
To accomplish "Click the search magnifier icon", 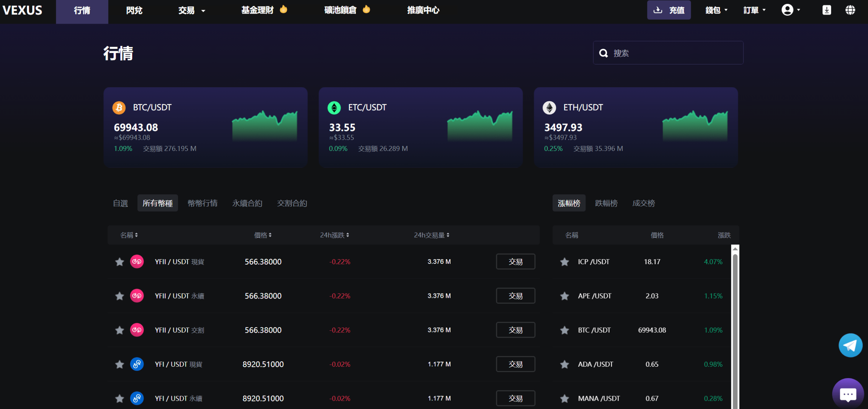I will pyautogui.click(x=603, y=53).
